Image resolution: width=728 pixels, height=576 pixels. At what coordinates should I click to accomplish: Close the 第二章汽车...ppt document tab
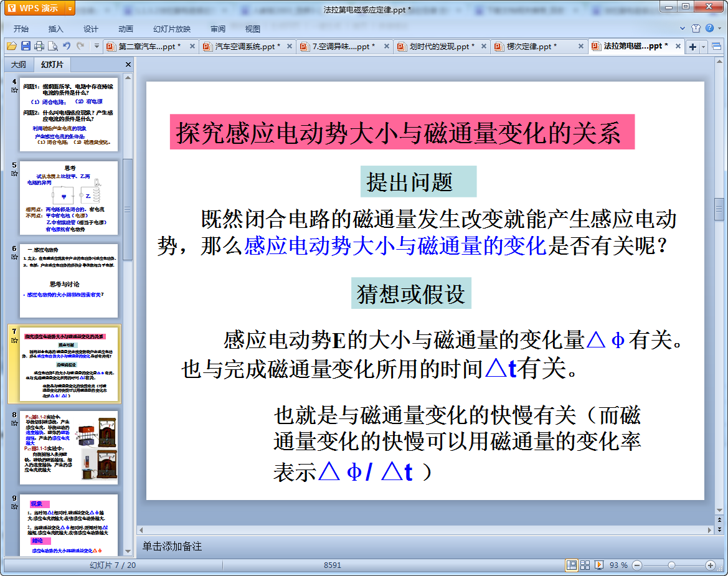click(x=192, y=47)
